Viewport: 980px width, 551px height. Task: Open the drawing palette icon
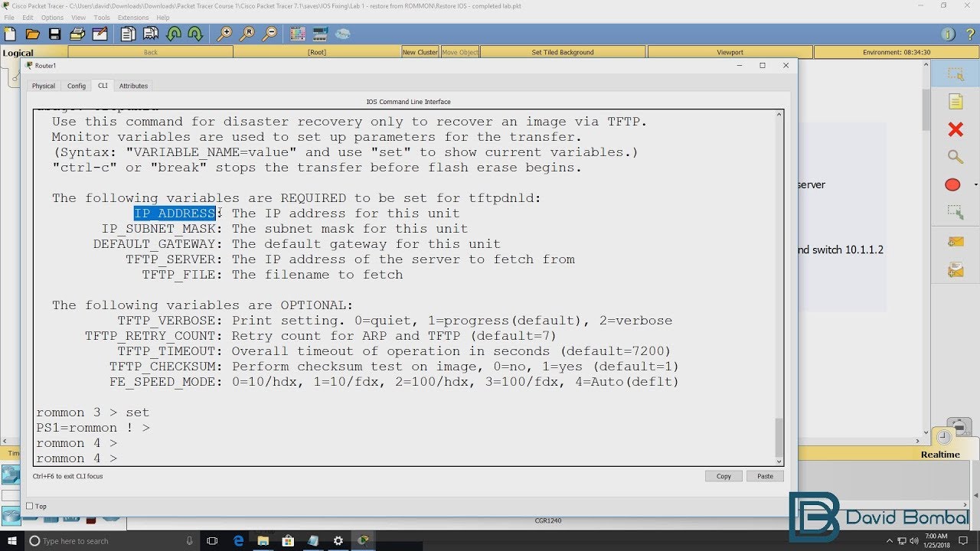click(x=297, y=34)
